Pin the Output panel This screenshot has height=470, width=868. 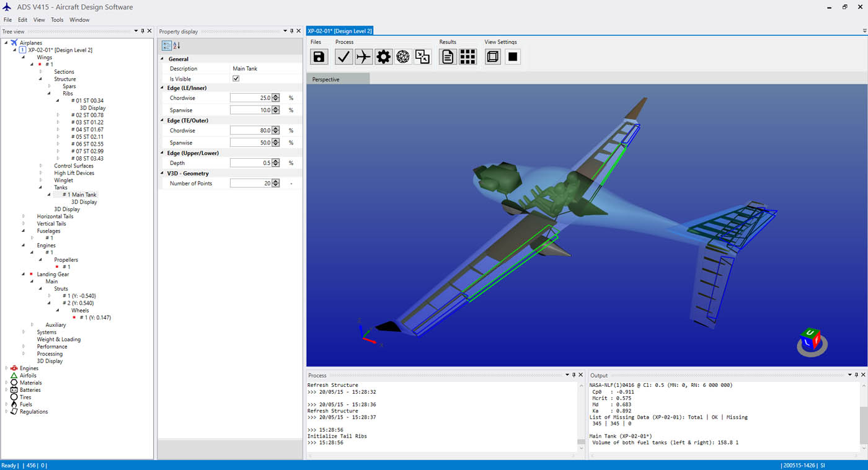[x=857, y=375]
